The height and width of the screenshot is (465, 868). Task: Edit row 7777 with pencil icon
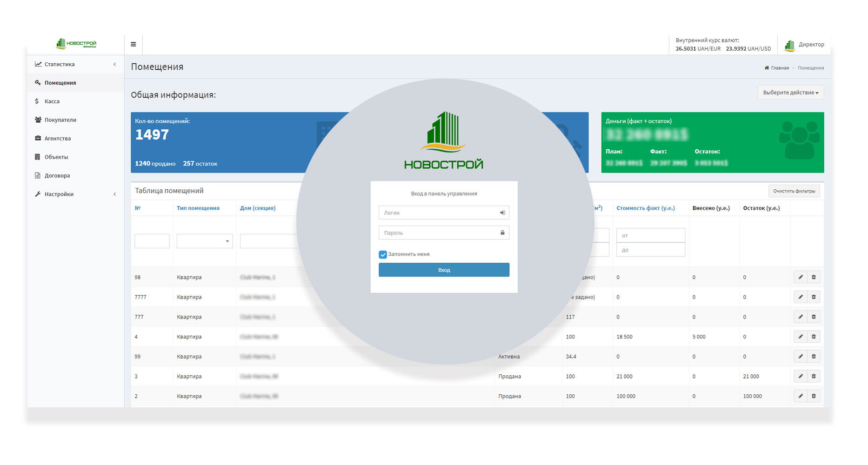coord(801,297)
